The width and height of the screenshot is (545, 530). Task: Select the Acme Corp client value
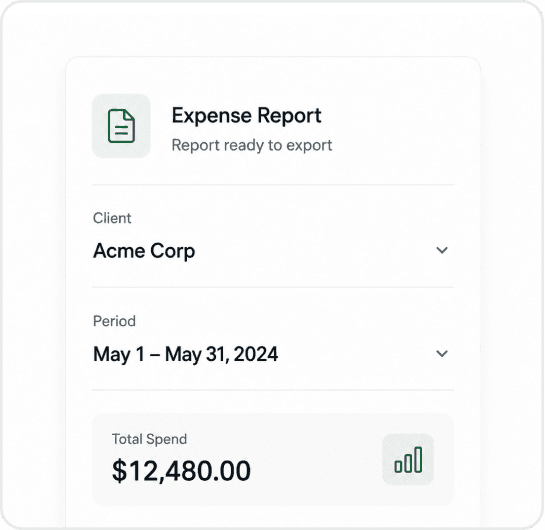click(144, 251)
